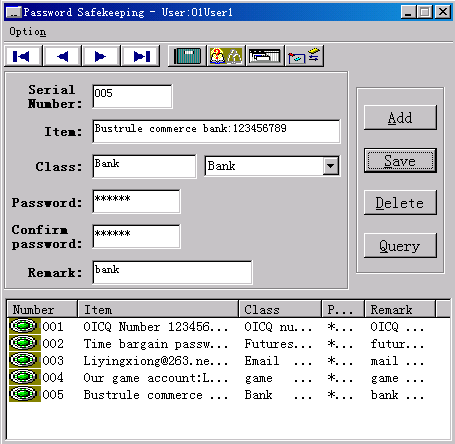Click the teal safe toolbar icon
Image resolution: width=455 pixels, height=444 pixels.
tap(187, 56)
